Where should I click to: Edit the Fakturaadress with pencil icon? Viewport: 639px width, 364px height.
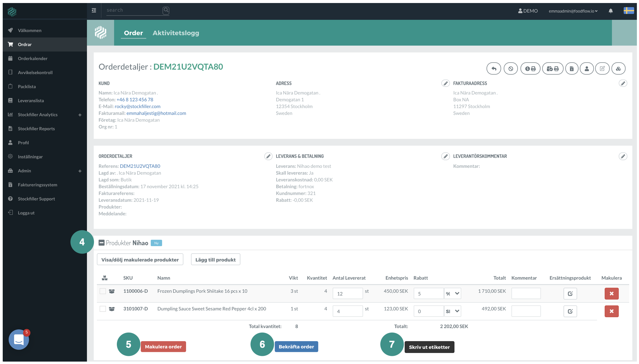623,83
